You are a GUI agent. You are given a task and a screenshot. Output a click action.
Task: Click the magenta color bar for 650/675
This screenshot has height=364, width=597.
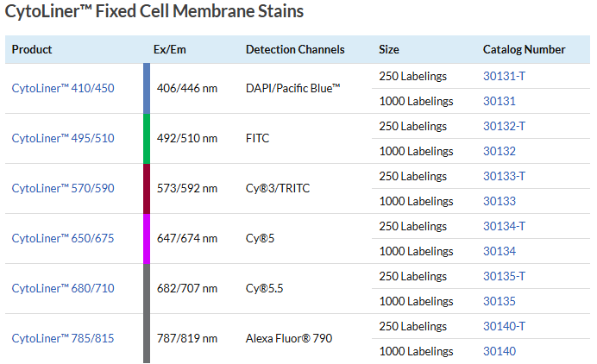pos(147,238)
